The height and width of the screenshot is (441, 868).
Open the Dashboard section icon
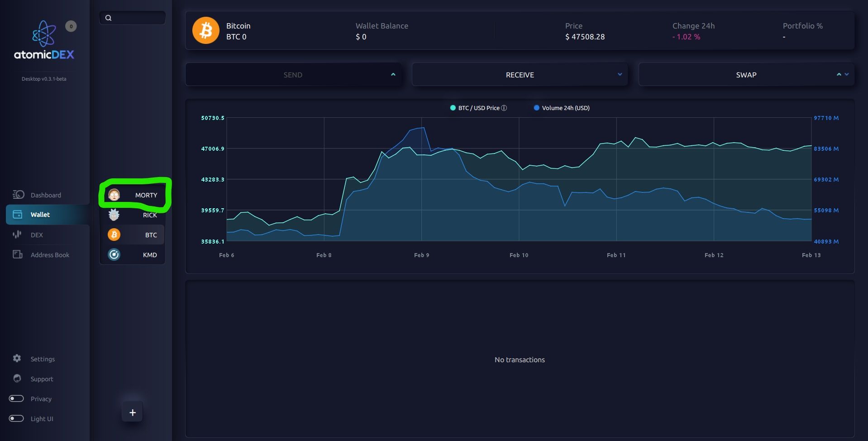click(18, 195)
